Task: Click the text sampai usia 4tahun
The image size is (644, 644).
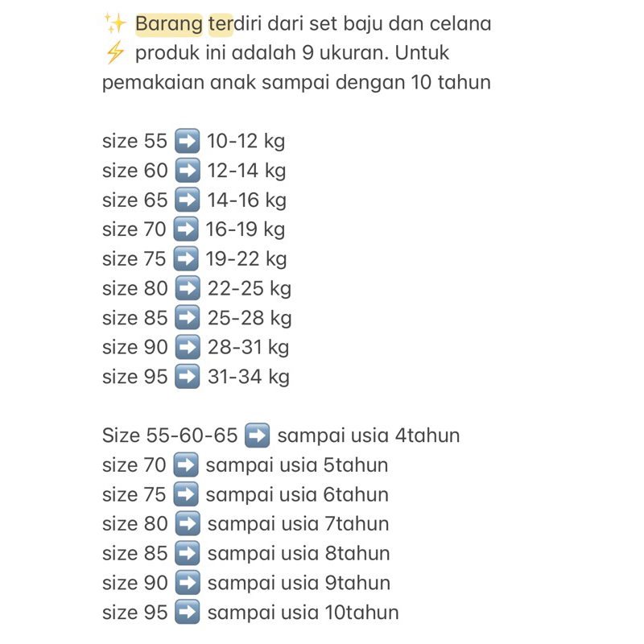Action: [369, 436]
